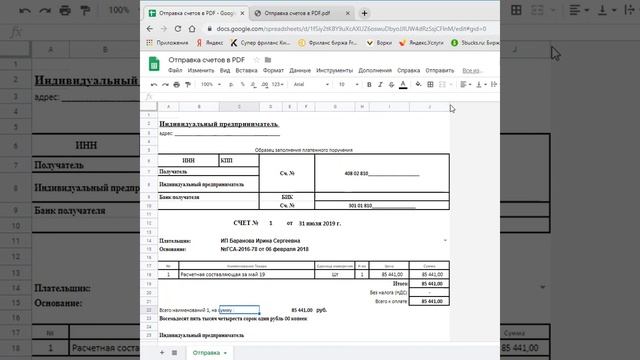Open the Вид menu
The image size is (640, 360).
pos(225,70)
